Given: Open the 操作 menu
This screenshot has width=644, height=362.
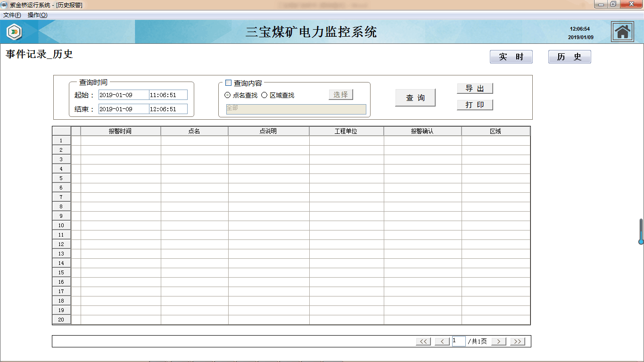Looking at the screenshot, I should (37, 15).
